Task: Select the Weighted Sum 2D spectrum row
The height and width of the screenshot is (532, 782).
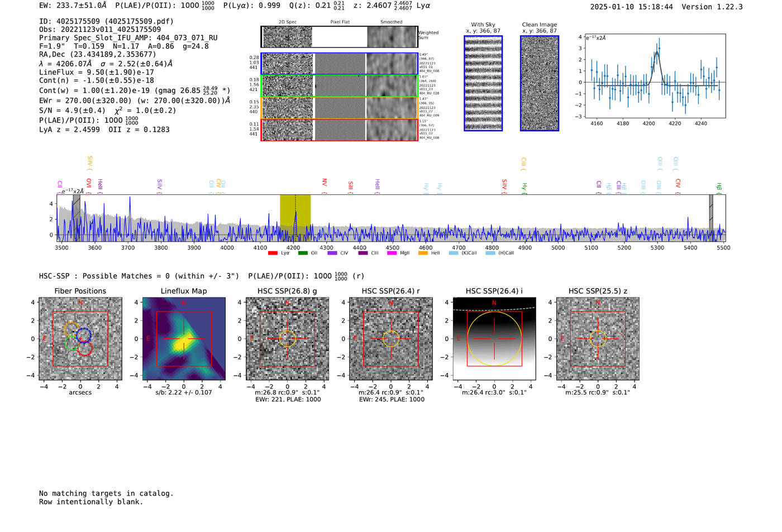Action: coord(340,37)
